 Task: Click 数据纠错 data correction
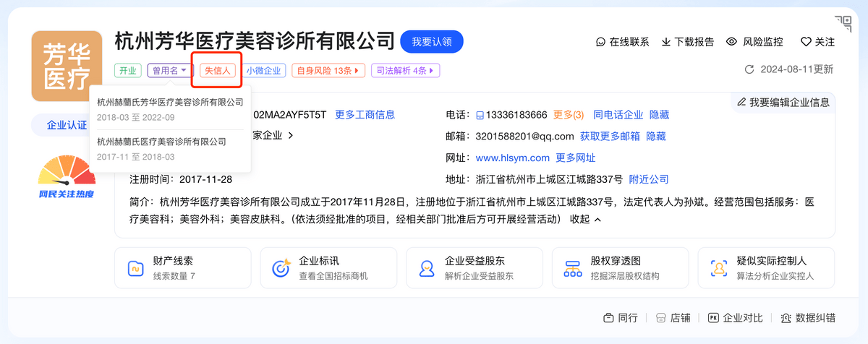[x=815, y=318]
